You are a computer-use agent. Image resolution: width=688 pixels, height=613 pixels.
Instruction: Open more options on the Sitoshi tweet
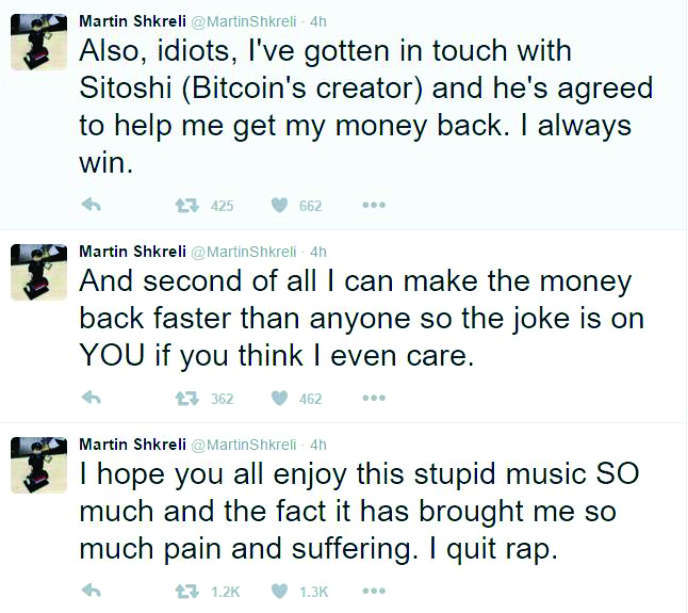(373, 205)
